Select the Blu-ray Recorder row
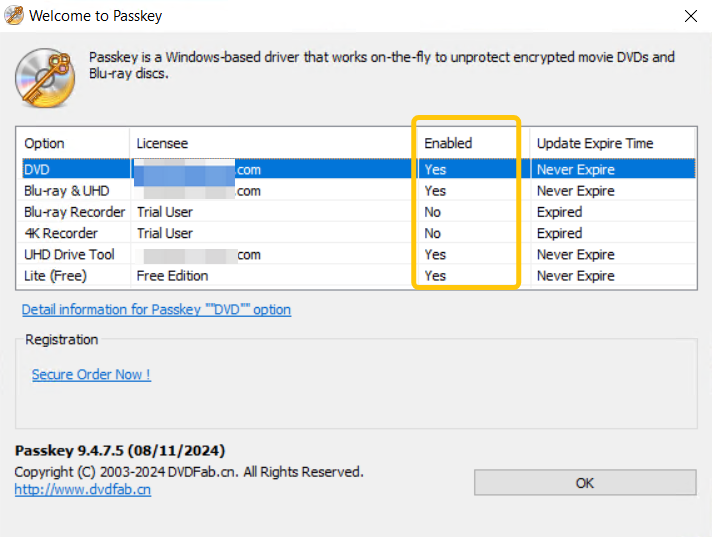 click(74, 212)
